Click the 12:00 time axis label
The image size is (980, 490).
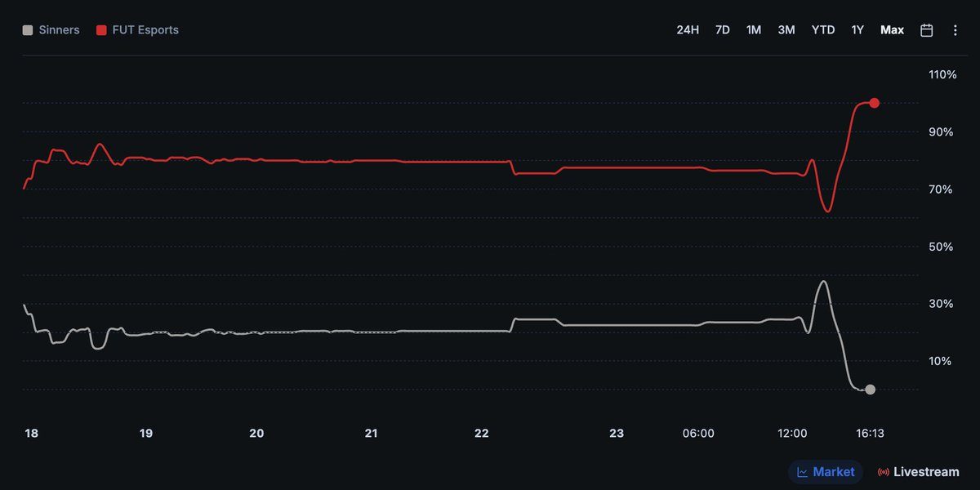792,434
